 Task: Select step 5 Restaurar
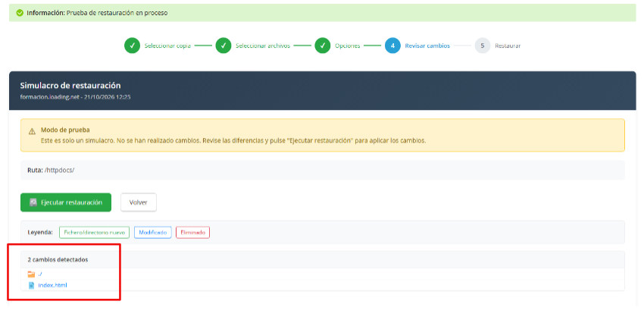(508, 45)
